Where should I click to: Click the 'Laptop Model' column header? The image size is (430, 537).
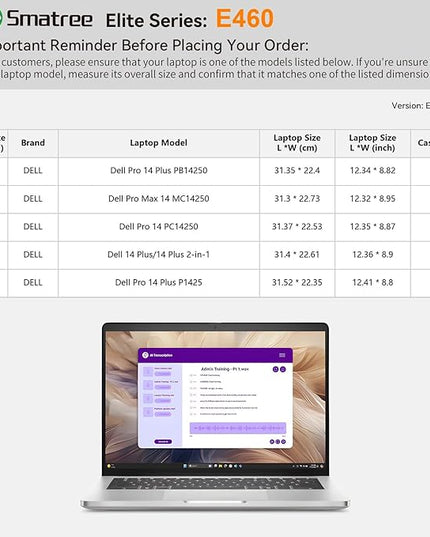tap(159, 143)
